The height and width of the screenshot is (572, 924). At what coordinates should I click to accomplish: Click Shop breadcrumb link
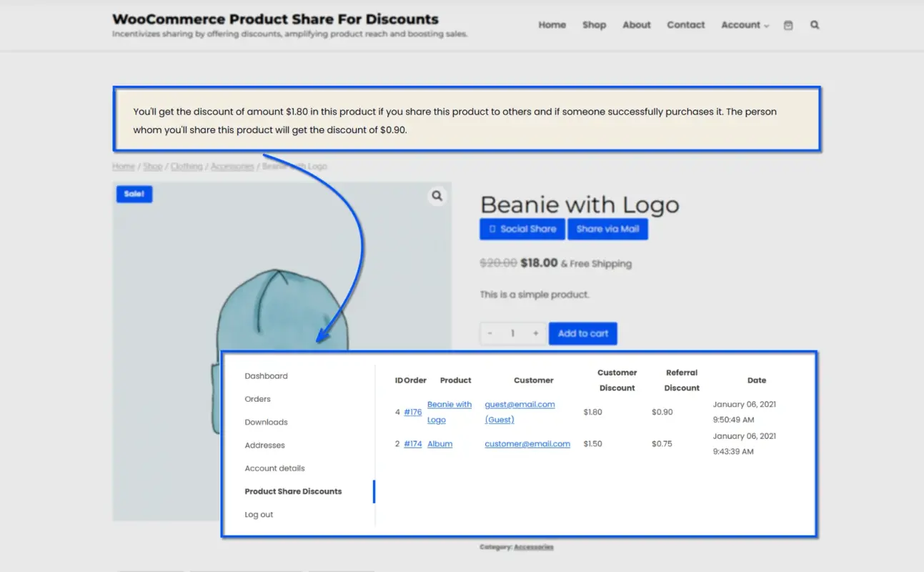[x=153, y=166]
